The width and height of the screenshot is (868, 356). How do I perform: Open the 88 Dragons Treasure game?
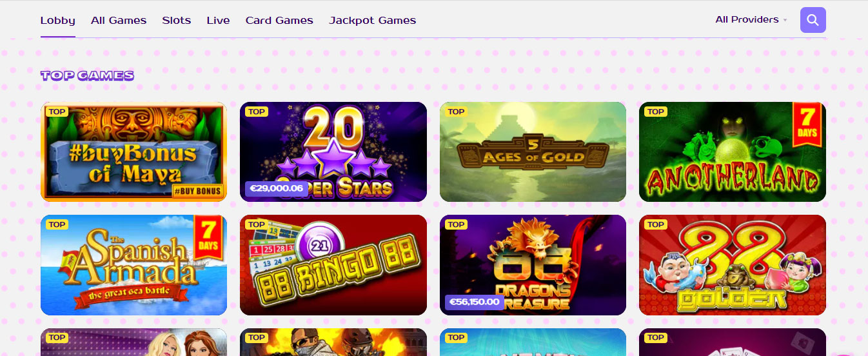coord(533,265)
